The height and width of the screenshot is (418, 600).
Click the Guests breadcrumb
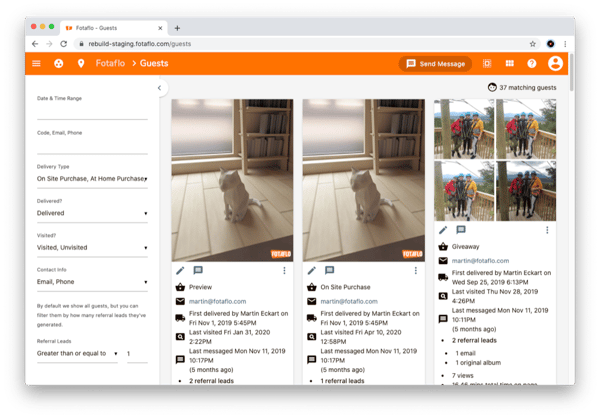point(154,64)
